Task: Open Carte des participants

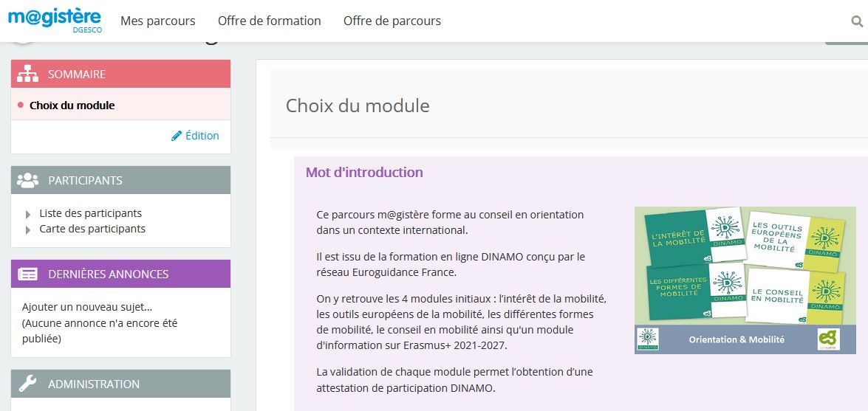Action: [x=92, y=229]
